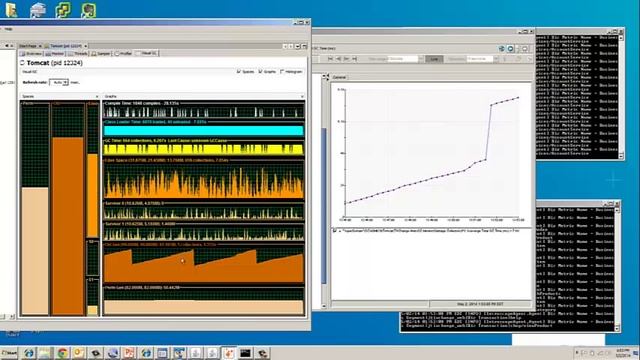
Task: Switch to the active VisualVM taskbar icon
Action: click(x=229, y=353)
